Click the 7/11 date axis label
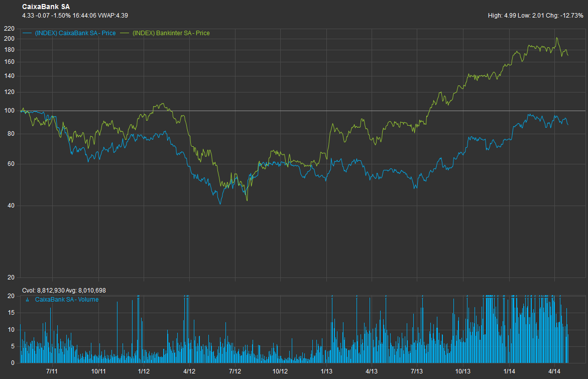588x379 pixels. 52,371
